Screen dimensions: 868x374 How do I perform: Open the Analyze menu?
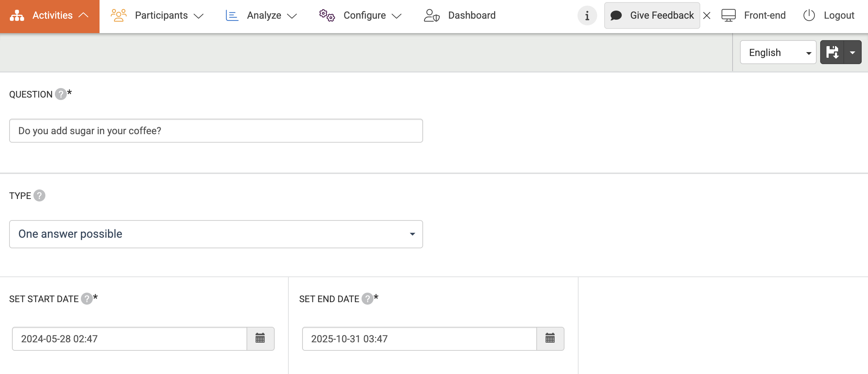point(261,15)
